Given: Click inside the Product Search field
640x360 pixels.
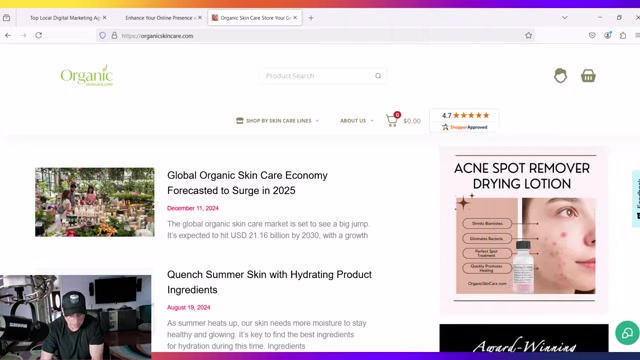Looking at the screenshot, I should 318,76.
